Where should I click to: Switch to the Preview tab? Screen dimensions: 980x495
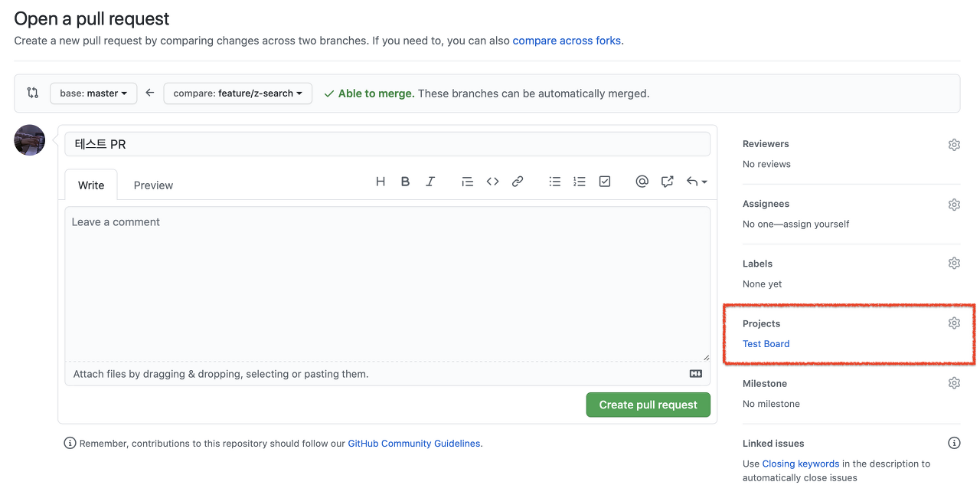pos(152,185)
